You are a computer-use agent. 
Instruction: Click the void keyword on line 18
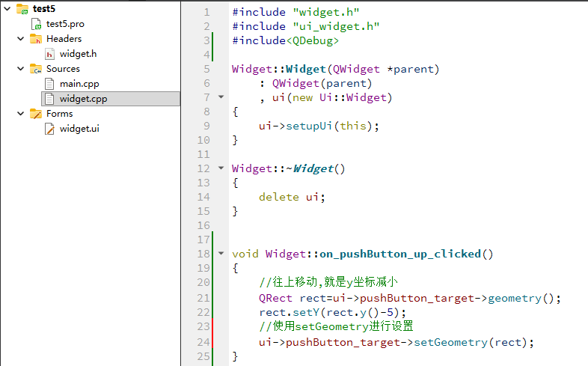coord(245,254)
